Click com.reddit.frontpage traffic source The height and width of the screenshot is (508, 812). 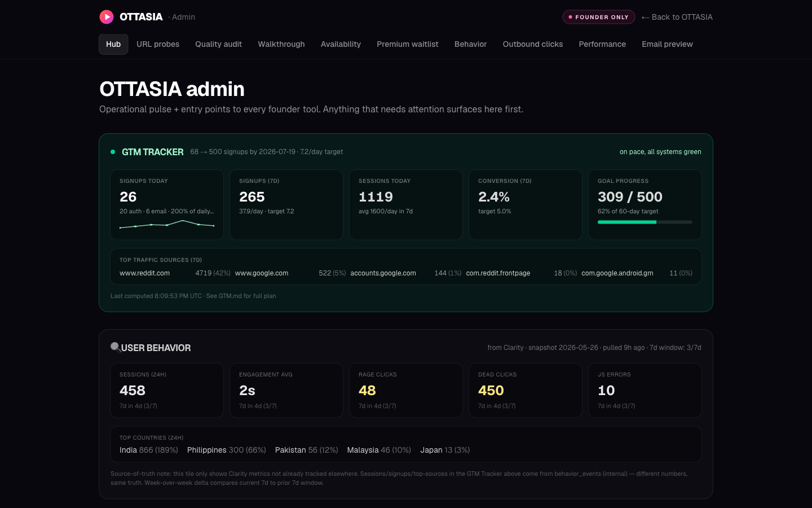click(x=498, y=273)
